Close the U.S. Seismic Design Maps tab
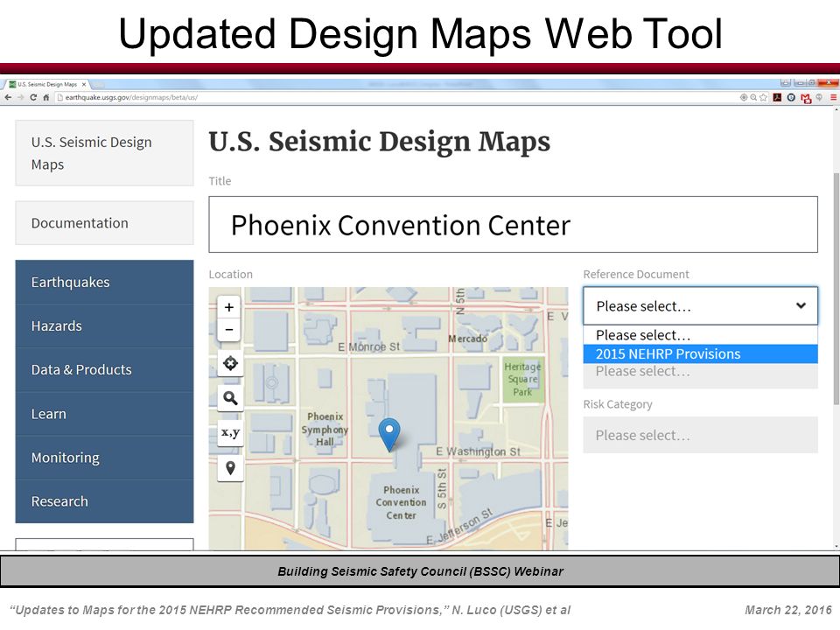Viewport: 840px width, 630px height. (84, 84)
